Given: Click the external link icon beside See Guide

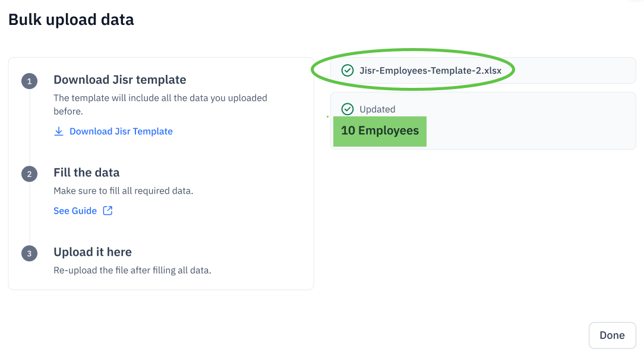Looking at the screenshot, I should (x=108, y=211).
